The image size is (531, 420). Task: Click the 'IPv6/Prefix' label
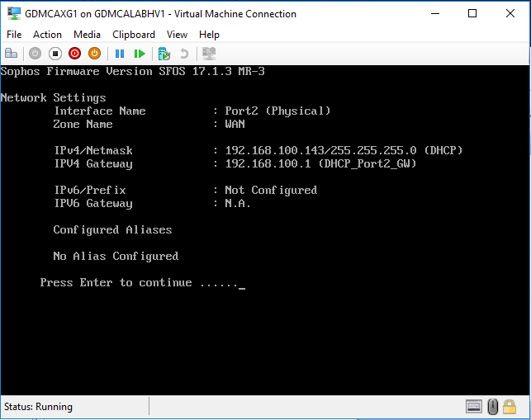[90, 191]
